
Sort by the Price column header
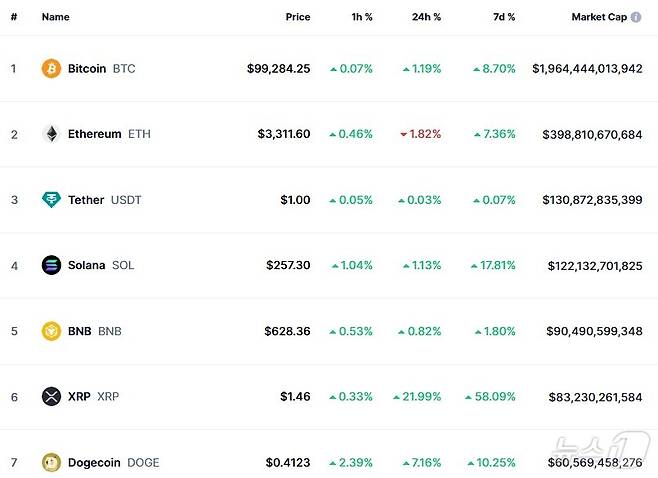pyautogui.click(x=297, y=17)
